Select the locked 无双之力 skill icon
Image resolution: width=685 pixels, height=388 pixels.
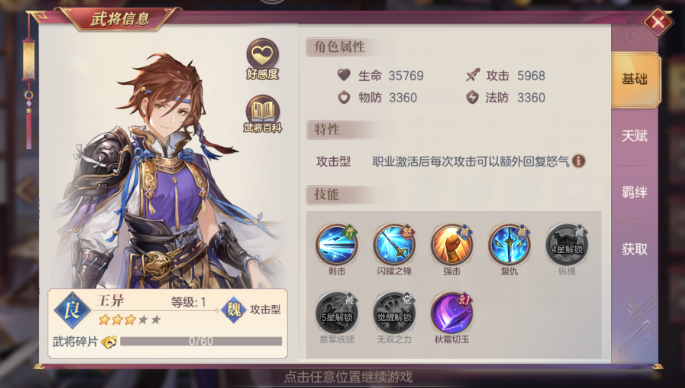pos(394,313)
